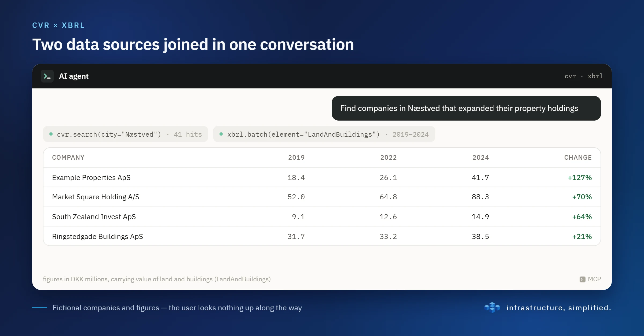Image resolution: width=644 pixels, height=336 pixels.
Task: Click the green dot on the xbrl.batch chip
Action: point(221,134)
